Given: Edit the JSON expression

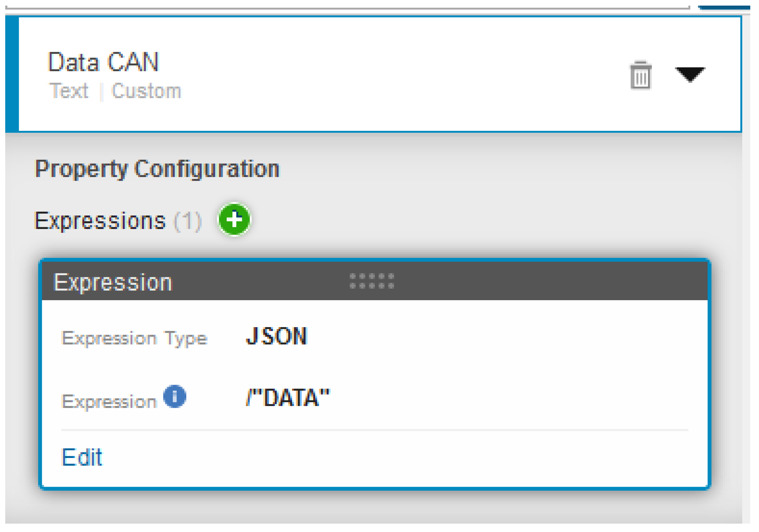Looking at the screenshot, I should pos(82,457).
